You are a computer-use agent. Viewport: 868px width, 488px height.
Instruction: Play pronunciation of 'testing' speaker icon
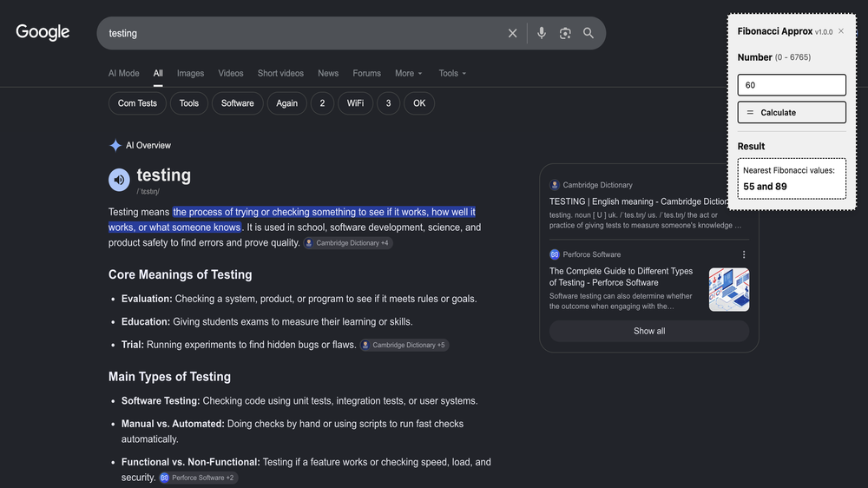[119, 180]
